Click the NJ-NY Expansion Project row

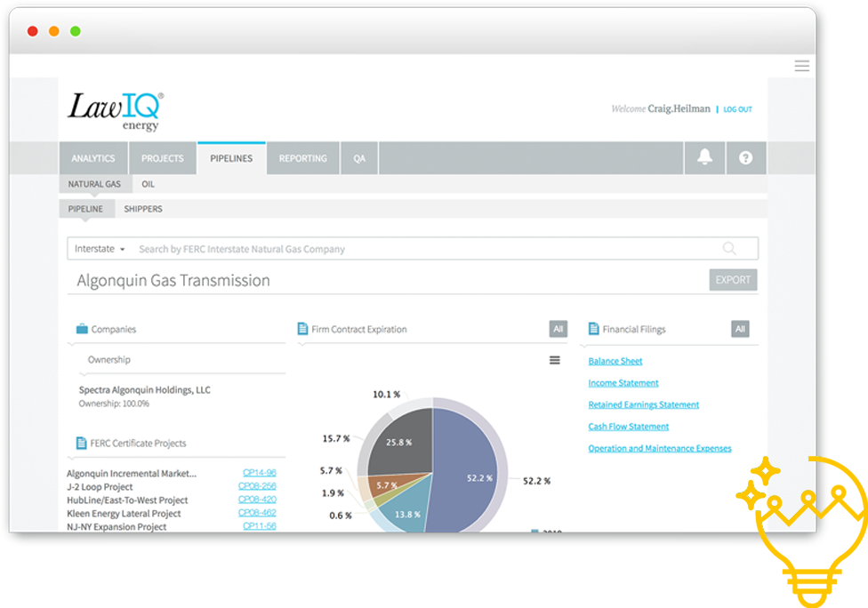[x=172, y=526]
